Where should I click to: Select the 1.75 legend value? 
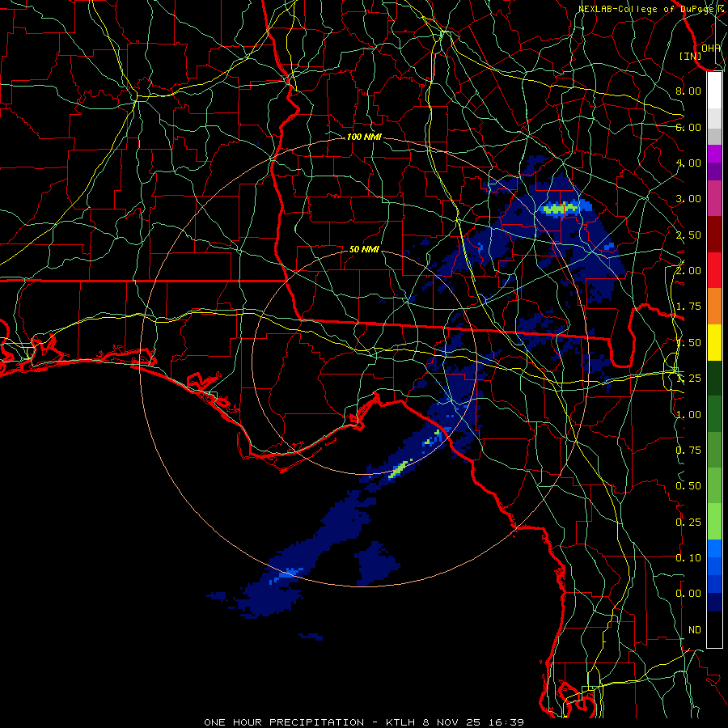click(688, 307)
